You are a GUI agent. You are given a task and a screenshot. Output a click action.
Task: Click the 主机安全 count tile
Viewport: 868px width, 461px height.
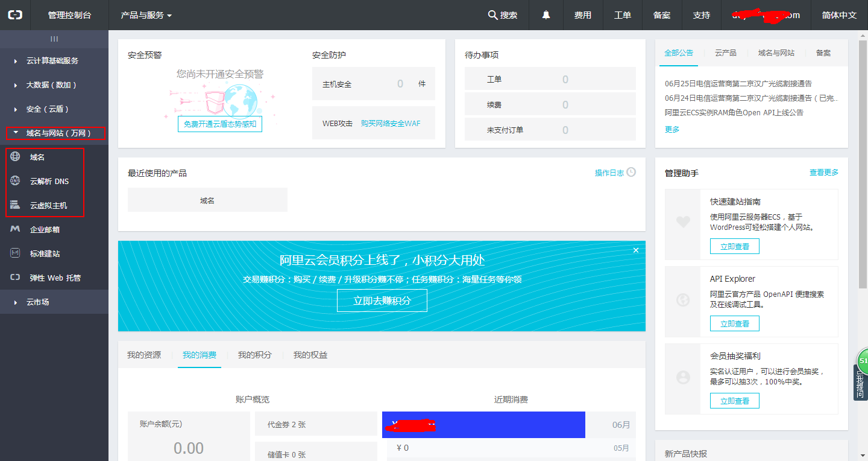(x=374, y=84)
